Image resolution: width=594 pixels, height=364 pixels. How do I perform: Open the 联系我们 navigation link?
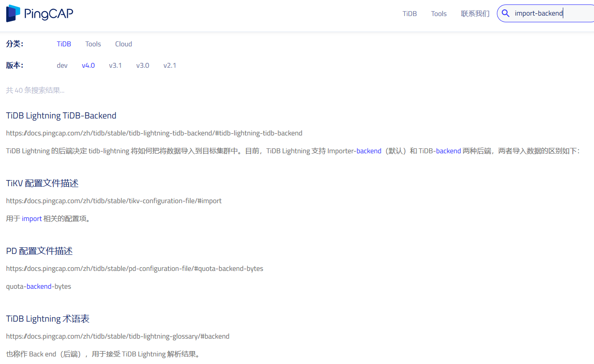(475, 14)
